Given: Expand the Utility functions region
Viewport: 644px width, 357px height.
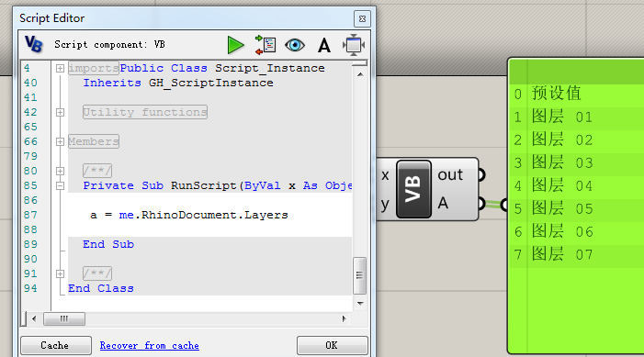Looking at the screenshot, I should [x=60, y=112].
